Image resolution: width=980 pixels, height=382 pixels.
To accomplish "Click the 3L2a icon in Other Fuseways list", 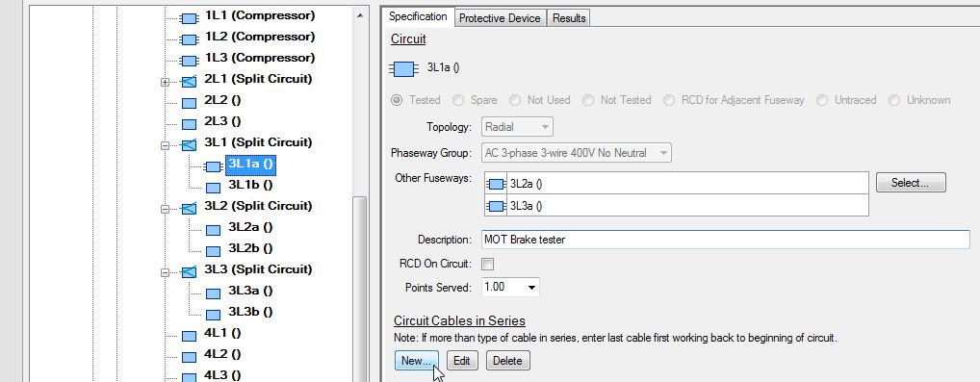I will 496,184.
